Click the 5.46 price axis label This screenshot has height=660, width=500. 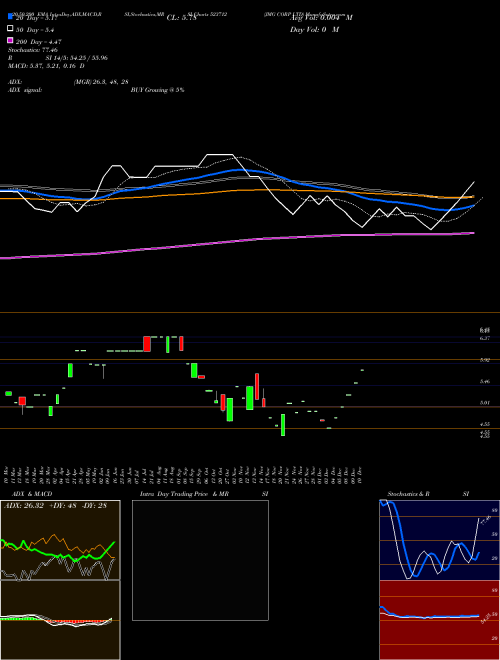484,382
